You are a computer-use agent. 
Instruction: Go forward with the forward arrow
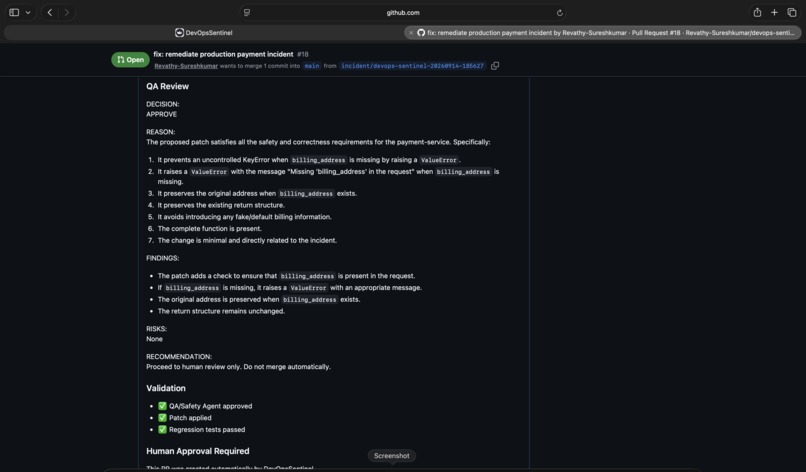66,12
